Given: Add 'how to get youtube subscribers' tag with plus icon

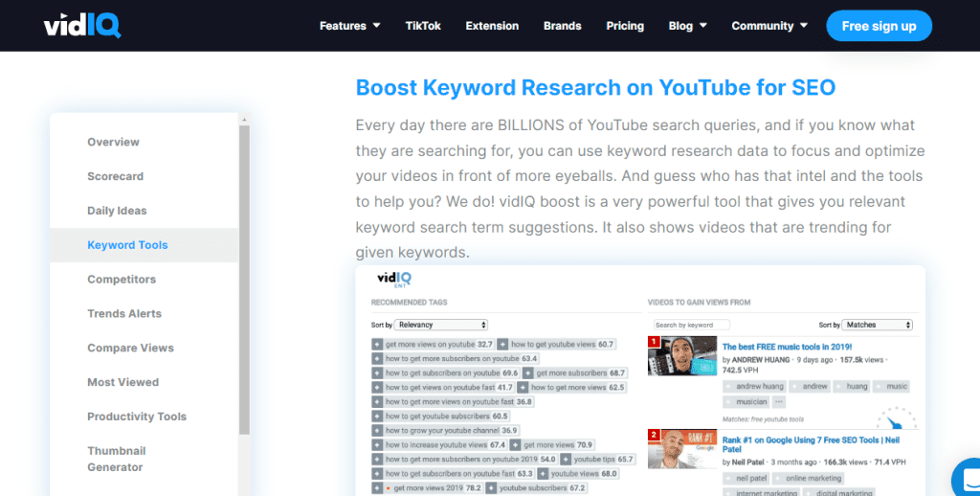Looking at the screenshot, I should point(377,417).
